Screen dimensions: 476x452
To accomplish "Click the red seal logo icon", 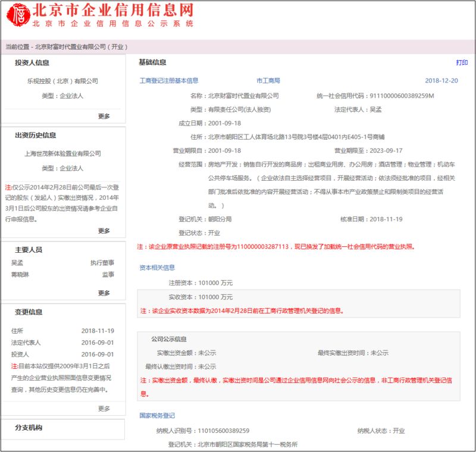I will (18, 14).
